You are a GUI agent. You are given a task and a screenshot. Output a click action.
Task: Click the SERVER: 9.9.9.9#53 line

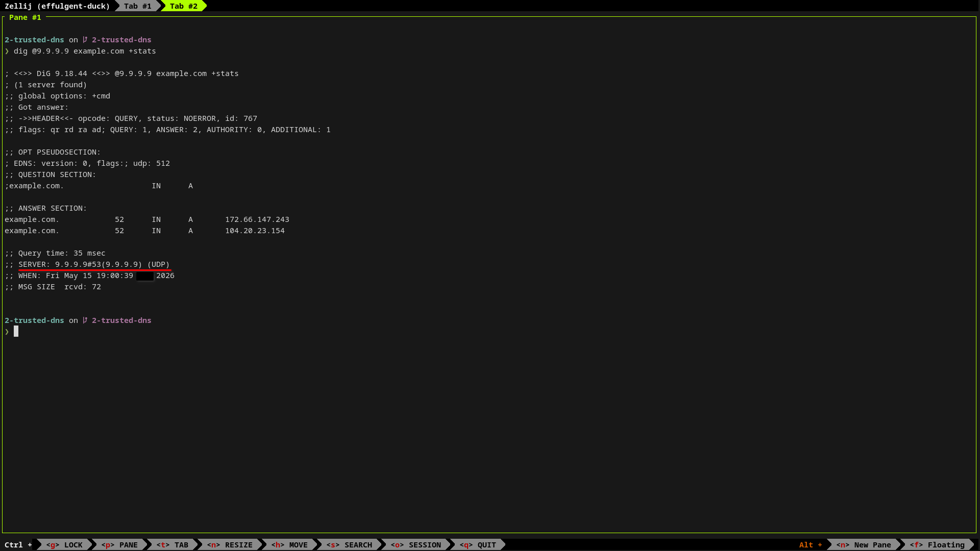[x=87, y=264]
